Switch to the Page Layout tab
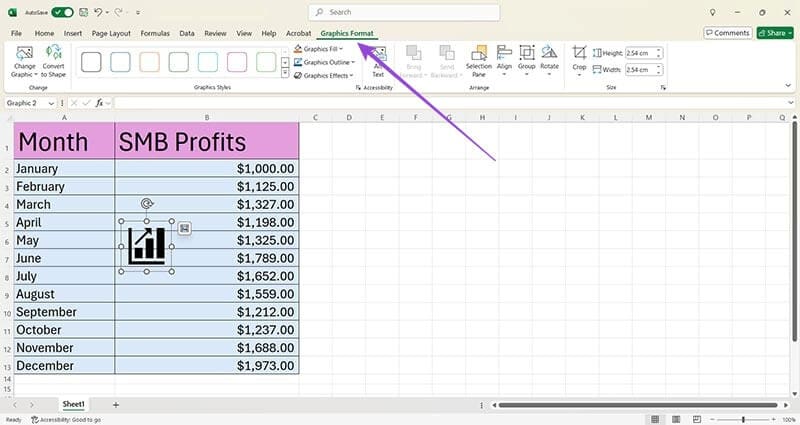This screenshot has height=425, width=800. click(111, 33)
